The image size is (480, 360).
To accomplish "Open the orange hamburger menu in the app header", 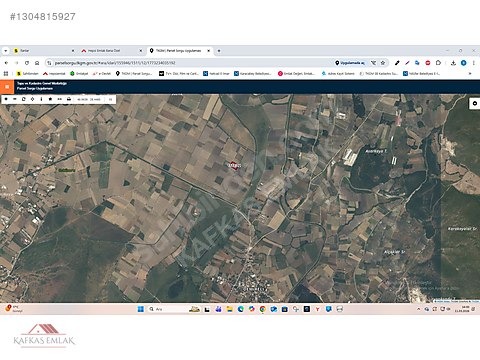I will pyautogui.click(x=7, y=87).
